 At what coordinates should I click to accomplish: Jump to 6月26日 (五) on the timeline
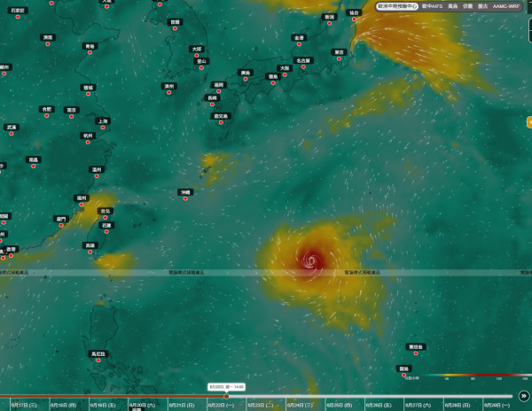coord(379,405)
